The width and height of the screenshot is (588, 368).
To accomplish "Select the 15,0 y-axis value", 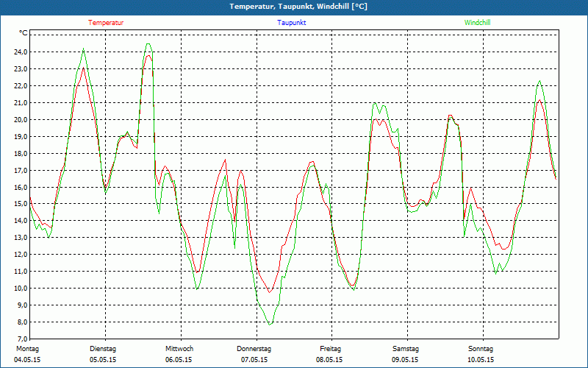I will [21, 204].
